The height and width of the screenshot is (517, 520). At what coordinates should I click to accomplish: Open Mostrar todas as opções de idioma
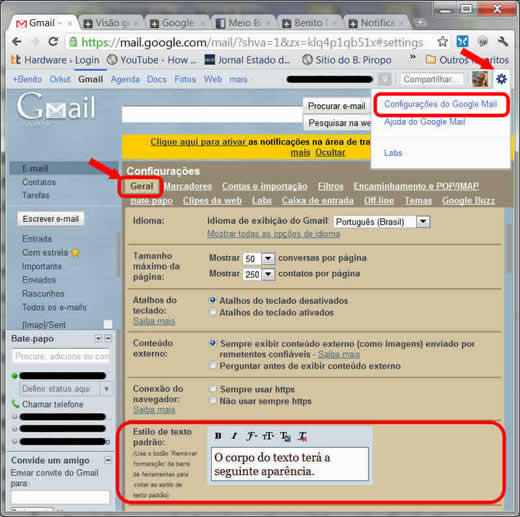(x=273, y=234)
